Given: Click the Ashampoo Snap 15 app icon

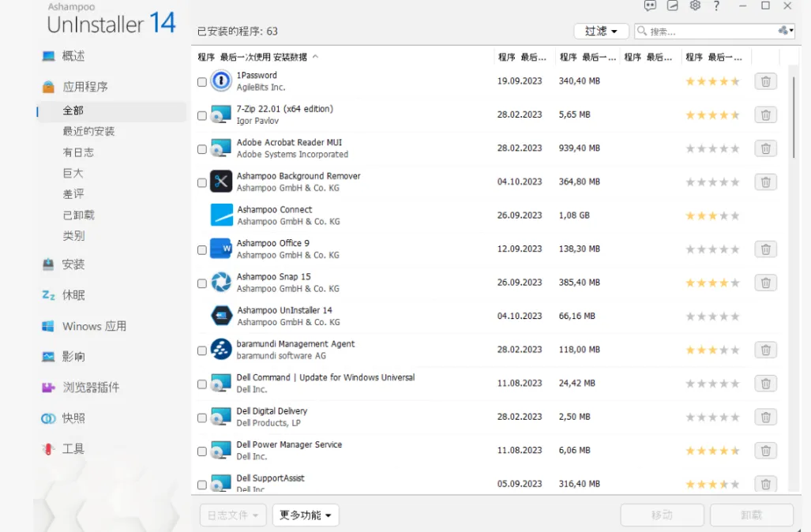Looking at the screenshot, I should coord(221,283).
